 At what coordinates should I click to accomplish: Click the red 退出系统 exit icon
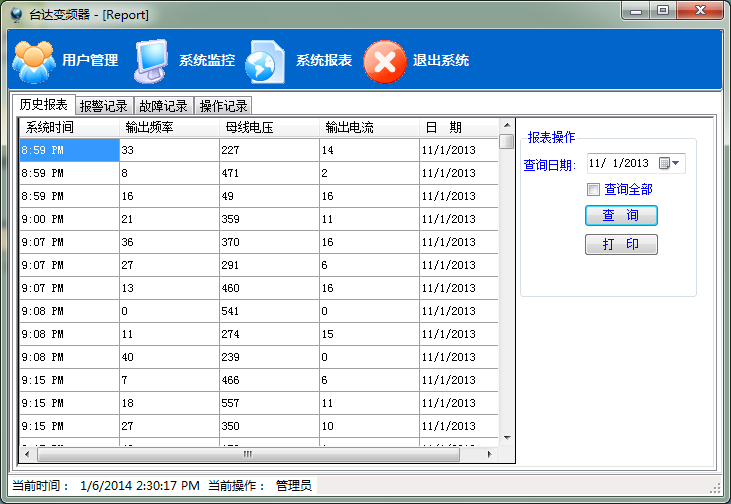[384, 61]
